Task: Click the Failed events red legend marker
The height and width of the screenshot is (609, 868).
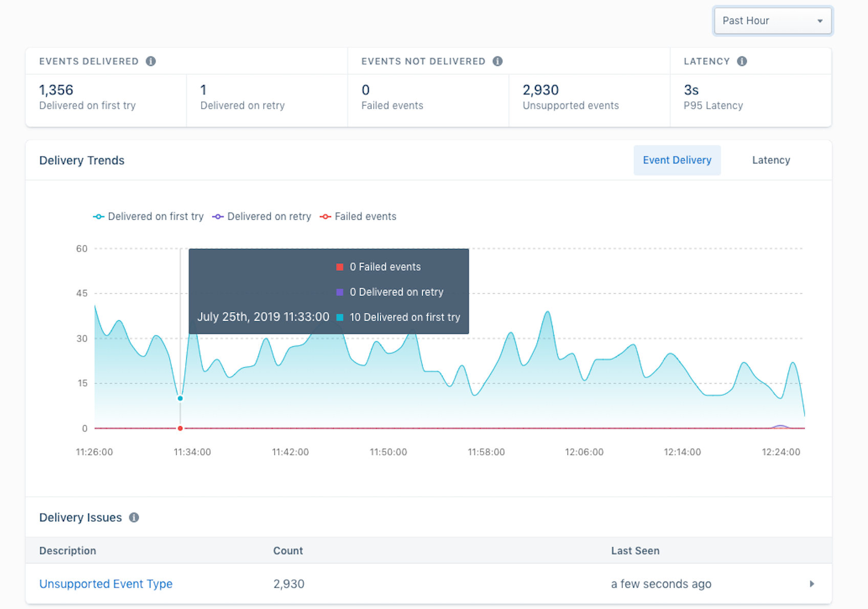Action: tap(324, 216)
